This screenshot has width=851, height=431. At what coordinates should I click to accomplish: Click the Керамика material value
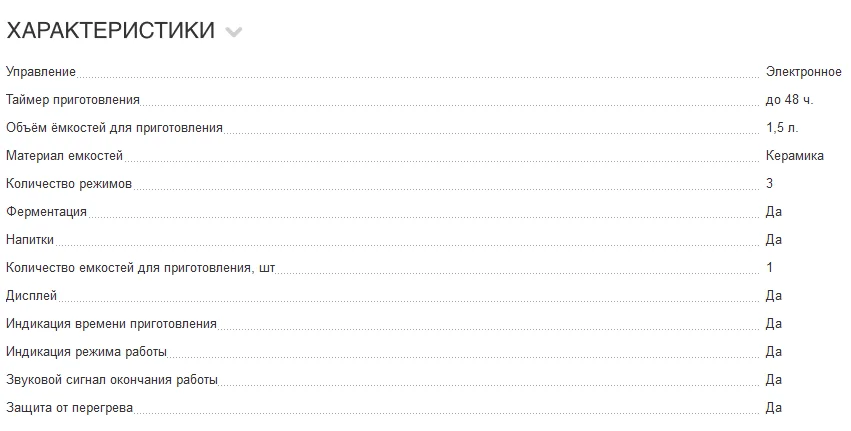[x=795, y=156]
